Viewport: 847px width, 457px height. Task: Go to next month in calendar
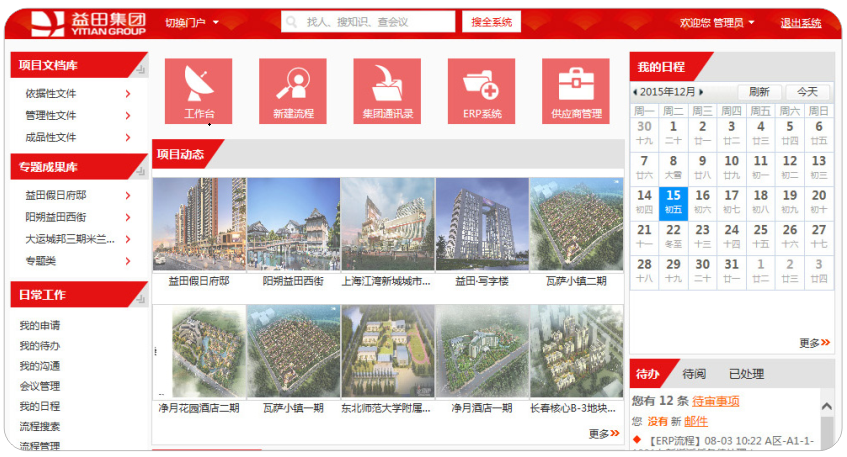pyautogui.click(x=701, y=92)
